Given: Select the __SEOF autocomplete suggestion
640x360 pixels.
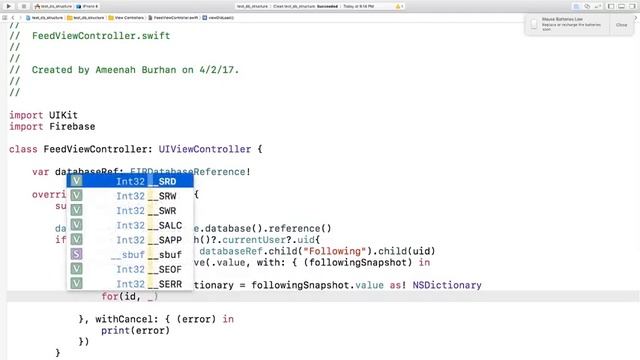Looking at the screenshot, I should coord(130,269).
